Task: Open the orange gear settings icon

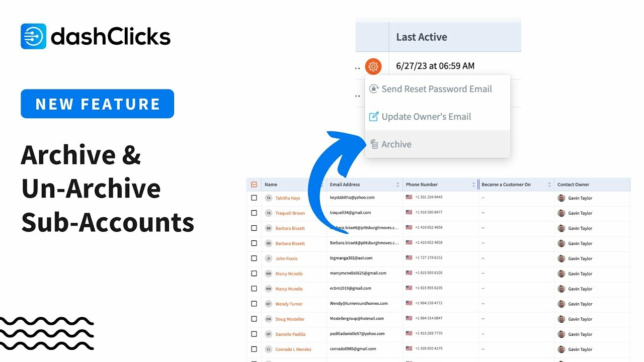Action: (372, 66)
